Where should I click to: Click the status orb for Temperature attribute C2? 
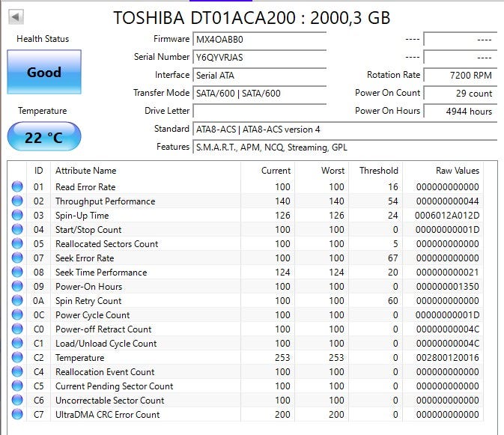tap(17, 357)
